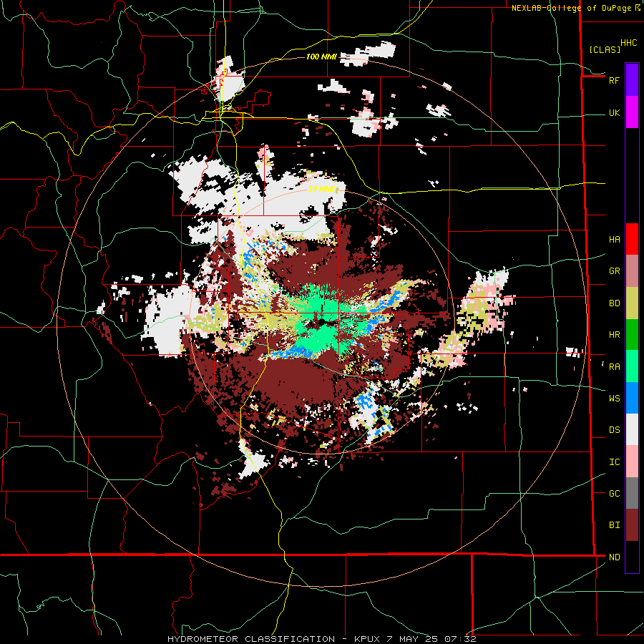The image size is (644, 644).
Task: Click the 100 NMI range ring label
Action: coord(321,57)
